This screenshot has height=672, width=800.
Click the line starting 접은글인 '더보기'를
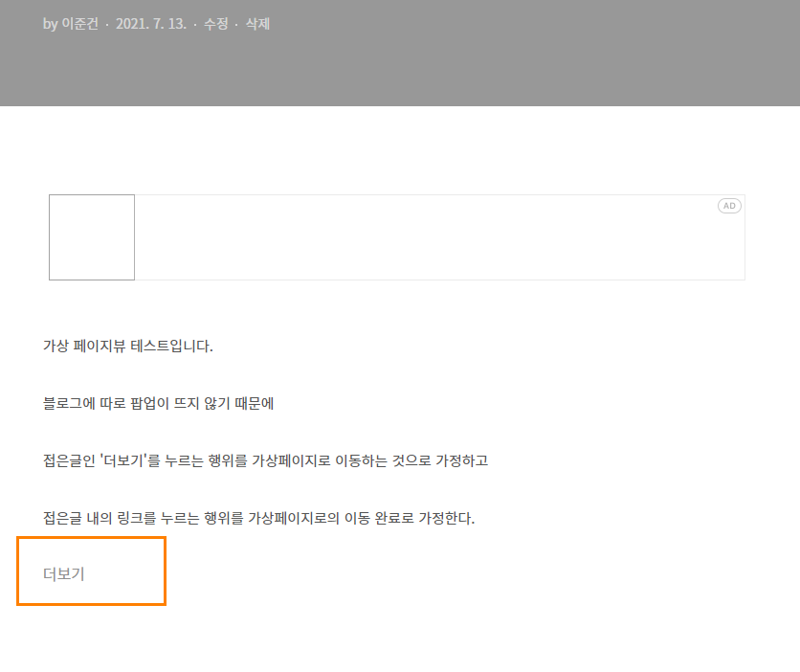(x=266, y=460)
